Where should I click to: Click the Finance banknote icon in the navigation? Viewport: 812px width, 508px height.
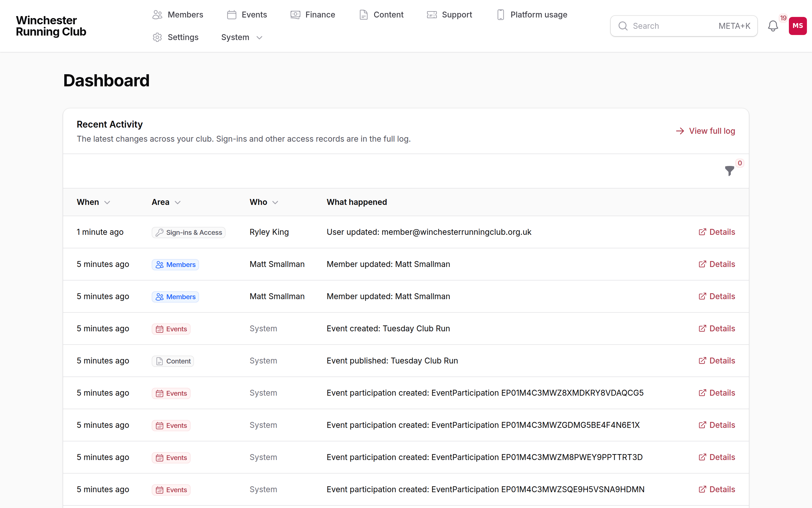(x=295, y=15)
